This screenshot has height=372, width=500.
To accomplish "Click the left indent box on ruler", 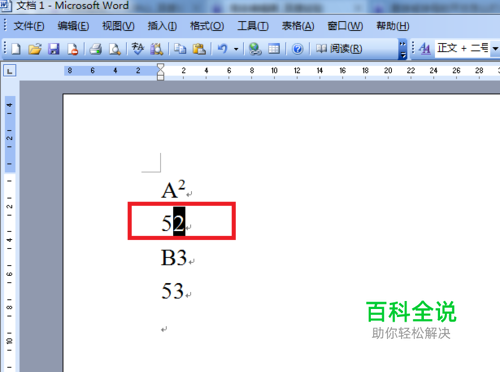I will [x=161, y=78].
